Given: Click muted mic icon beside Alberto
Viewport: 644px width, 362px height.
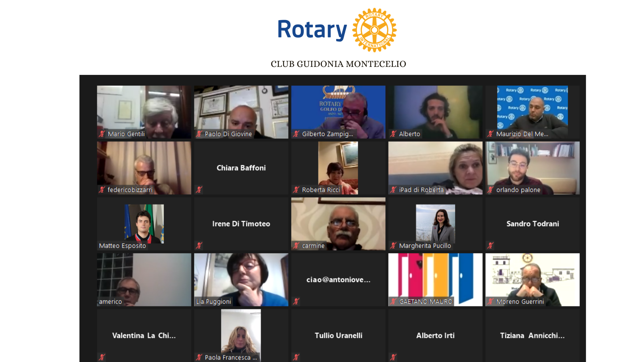Looking at the screenshot, I should click(393, 134).
